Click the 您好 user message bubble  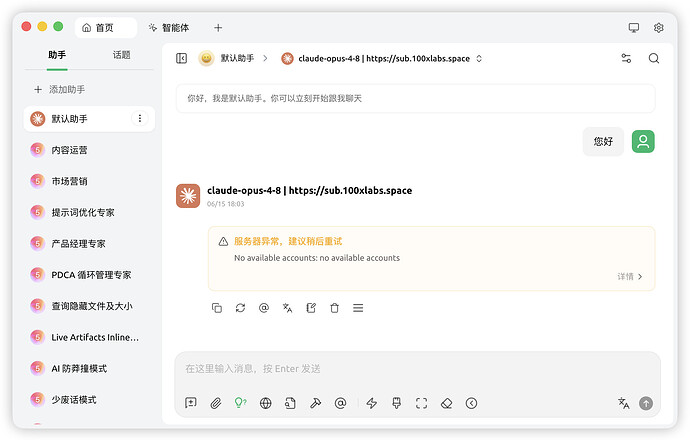coord(603,141)
